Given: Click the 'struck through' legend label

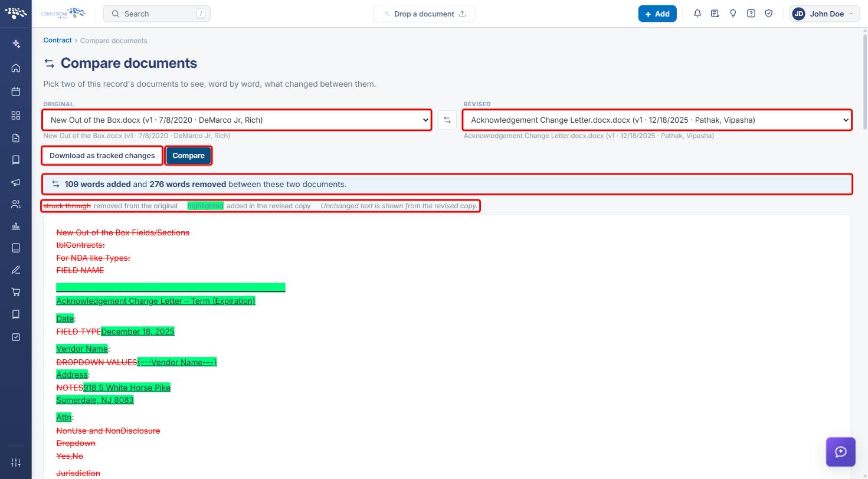Looking at the screenshot, I should (x=67, y=206).
